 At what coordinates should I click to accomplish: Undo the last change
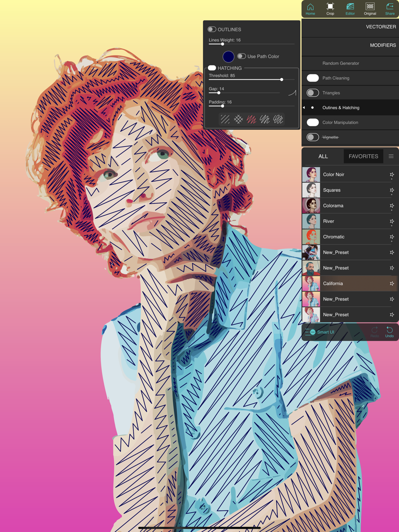pyautogui.click(x=389, y=332)
